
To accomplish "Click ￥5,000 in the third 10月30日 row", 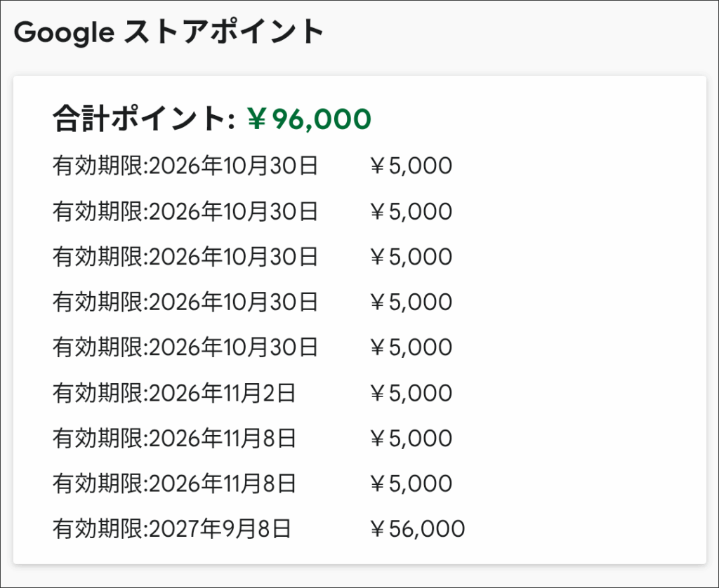I will point(410,257).
